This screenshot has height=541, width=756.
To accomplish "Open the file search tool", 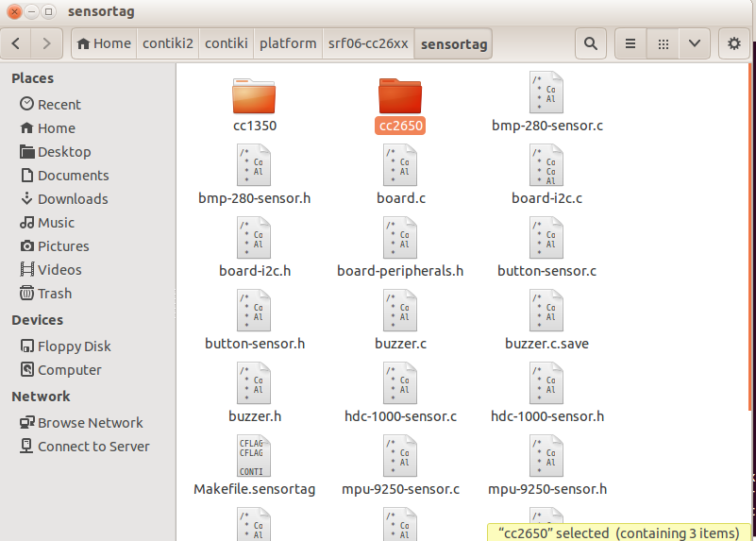I will click(x=591, y=43).
